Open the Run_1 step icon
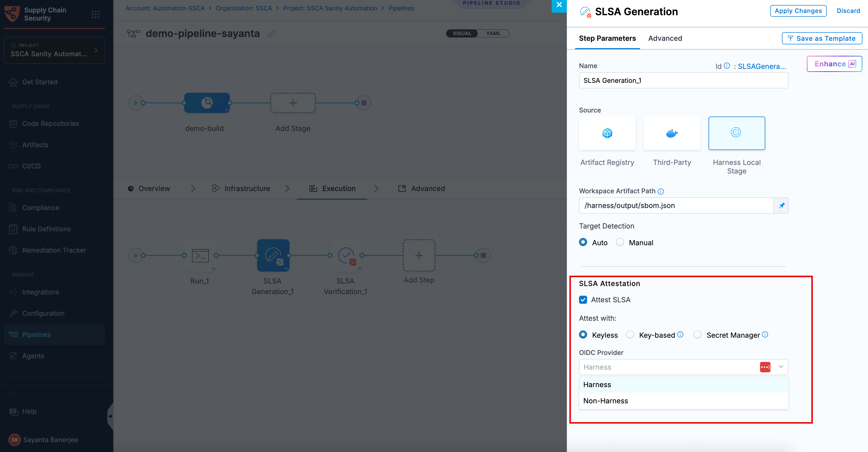Viewport: 868px width, 452px height. coord(200,255)
